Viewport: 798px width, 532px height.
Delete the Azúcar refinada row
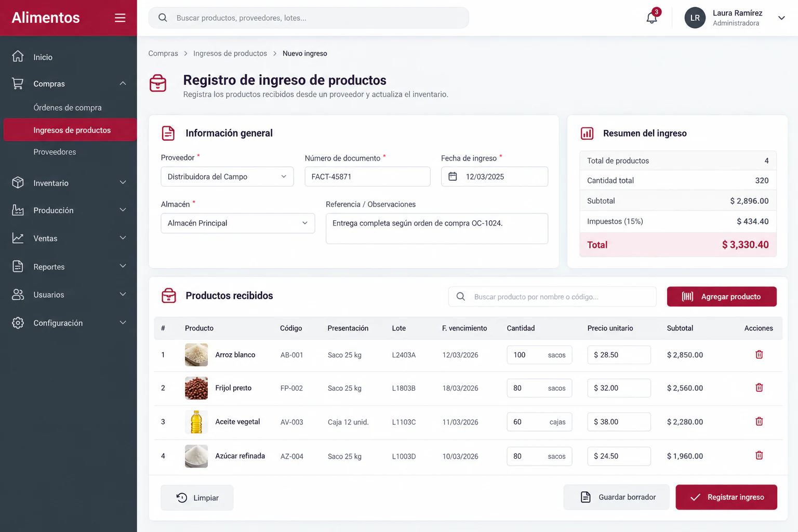point(759,455)
